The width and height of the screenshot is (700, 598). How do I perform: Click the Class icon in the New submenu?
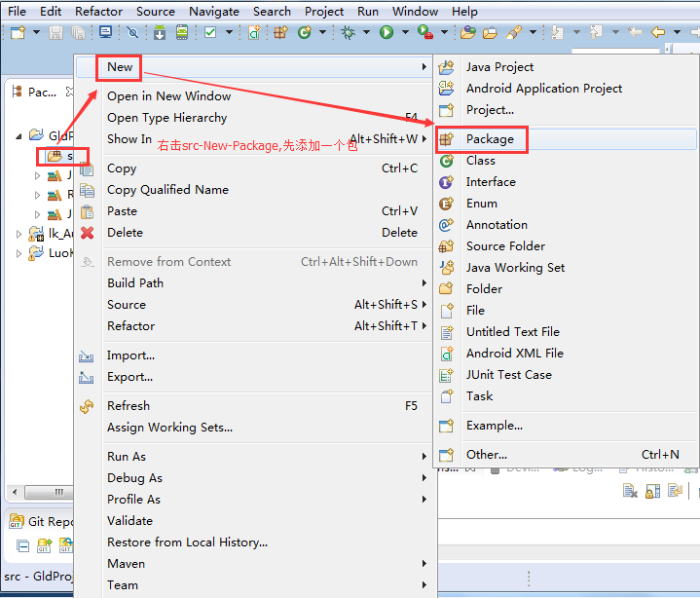click(x=447, y=161)
